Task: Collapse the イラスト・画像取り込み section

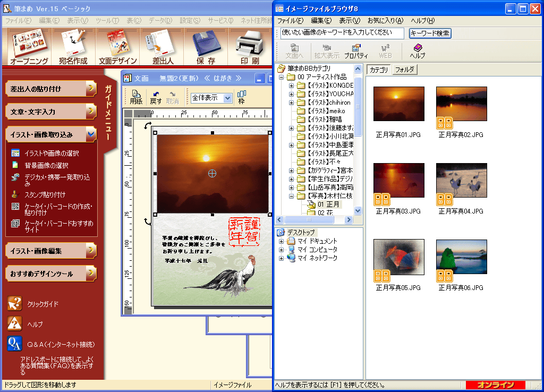Action: coord(91,134)
